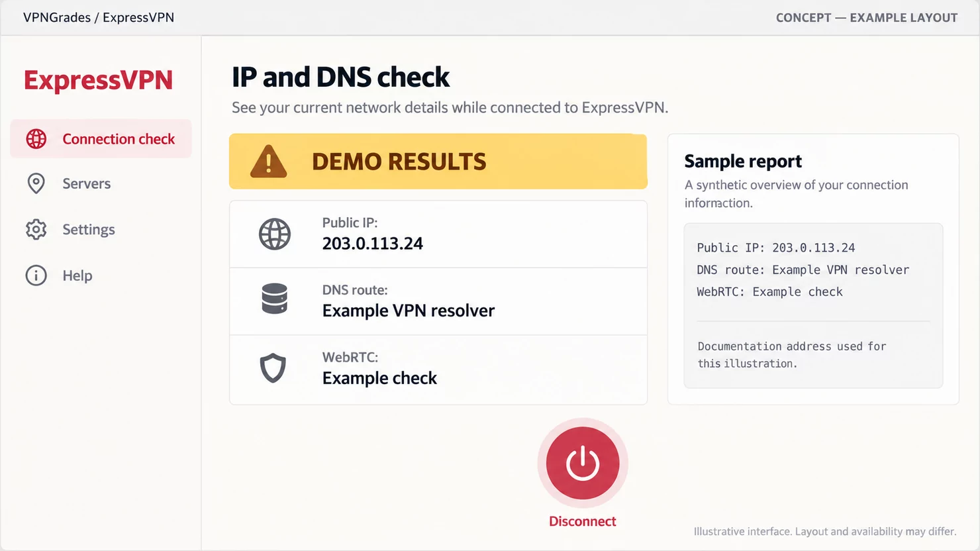Click the DNS route: label in results list
This screenshot has width=980, height=551.
tap(355, 290)
